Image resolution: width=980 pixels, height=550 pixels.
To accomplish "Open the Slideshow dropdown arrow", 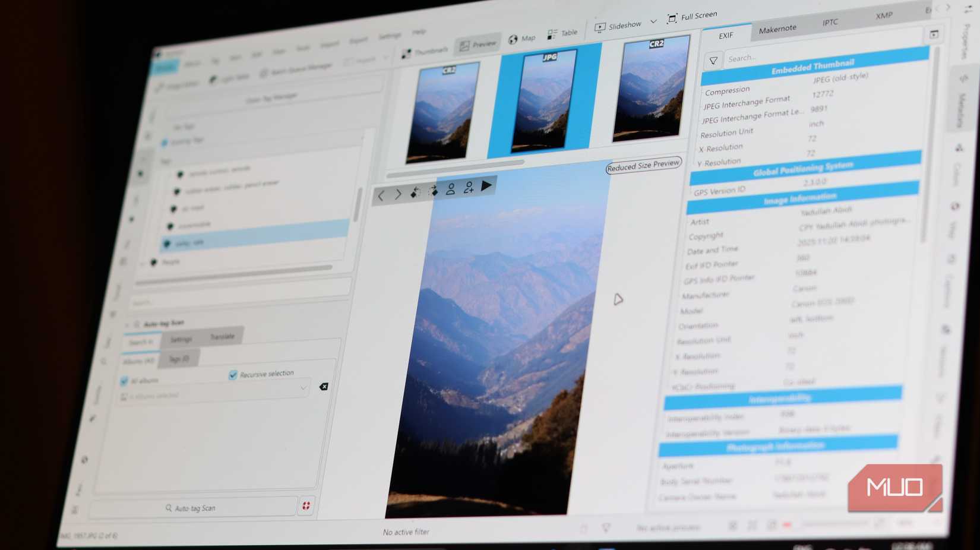I will [x=652, y=22].
